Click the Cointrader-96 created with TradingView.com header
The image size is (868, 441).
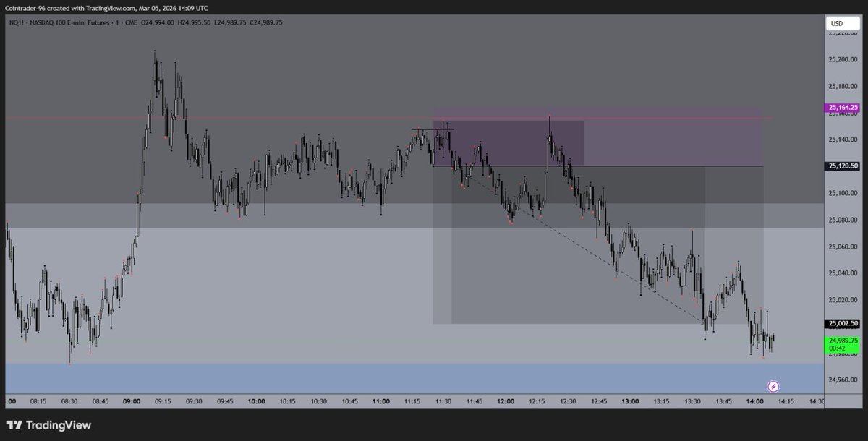(107, 8)
